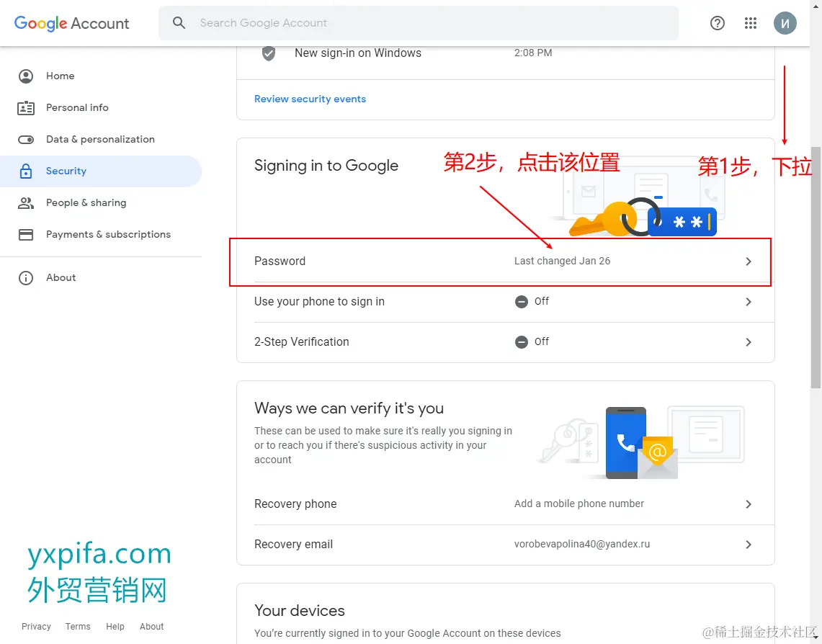This screenshot has height=644, width=822.
Task: Open Recovery phone setting
Action: 505,504
